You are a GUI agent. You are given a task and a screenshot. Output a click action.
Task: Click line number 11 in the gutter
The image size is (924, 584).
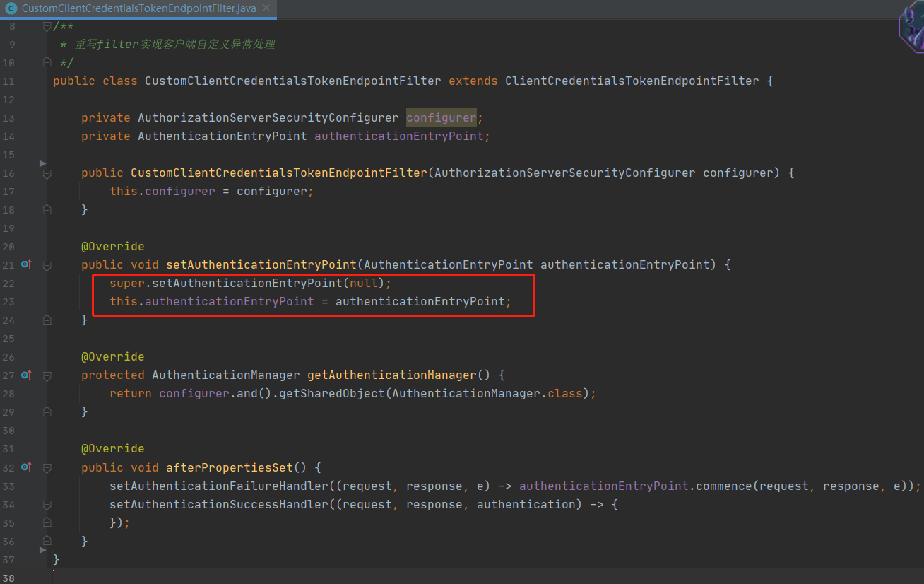[9, 81]
